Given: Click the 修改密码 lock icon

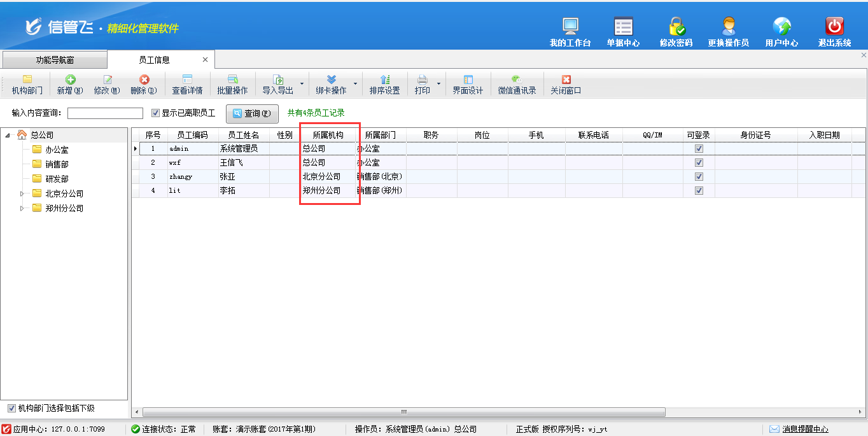Looking at the screenshot, I should [x=676, y=27].
